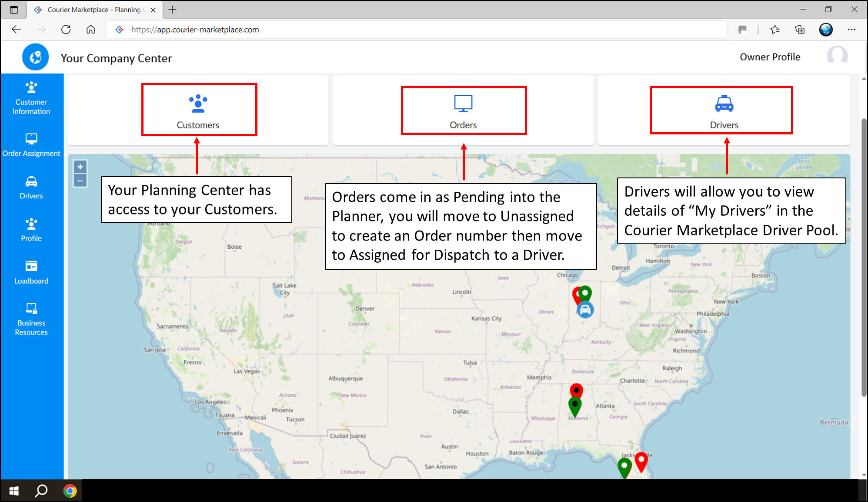Open browser collections
The width and height of the screenshot is (868, 502).
tap(800, 30)
